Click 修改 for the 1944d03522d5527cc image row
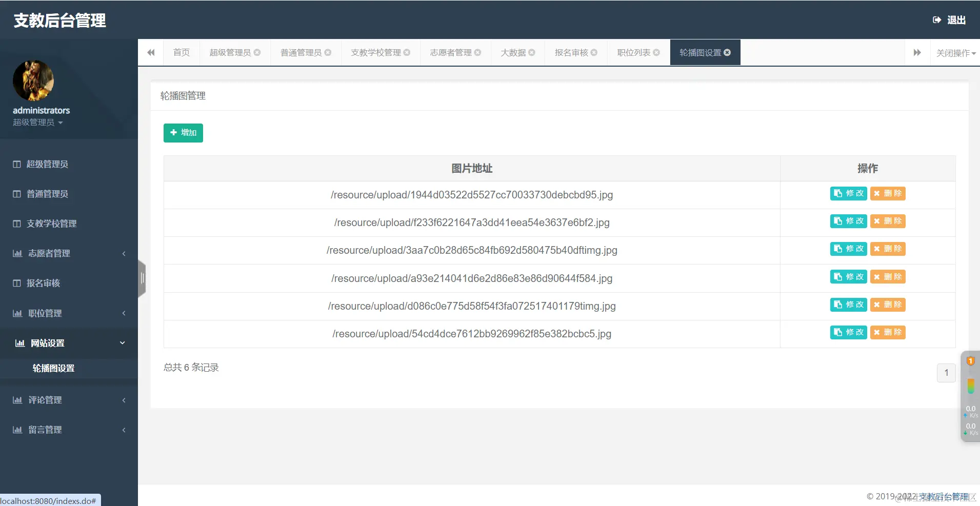This screenshot has height=506, width=980. pos(848,193)
